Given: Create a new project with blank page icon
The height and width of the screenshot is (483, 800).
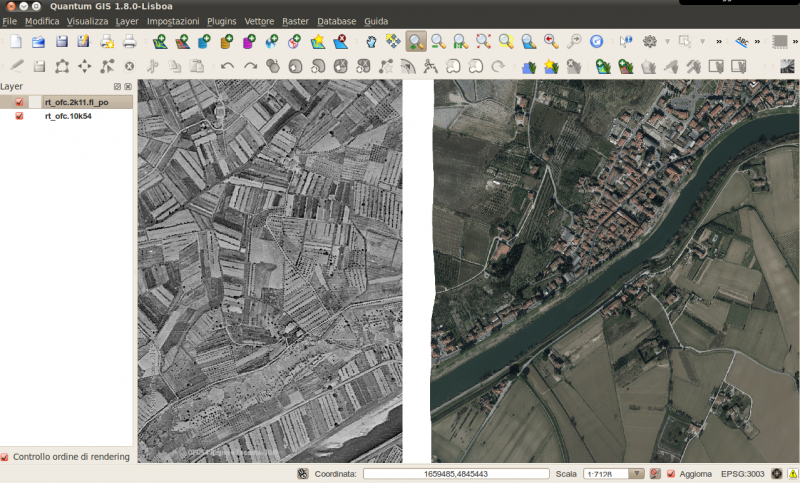Looking at the screenshot, I should [16, 41].
